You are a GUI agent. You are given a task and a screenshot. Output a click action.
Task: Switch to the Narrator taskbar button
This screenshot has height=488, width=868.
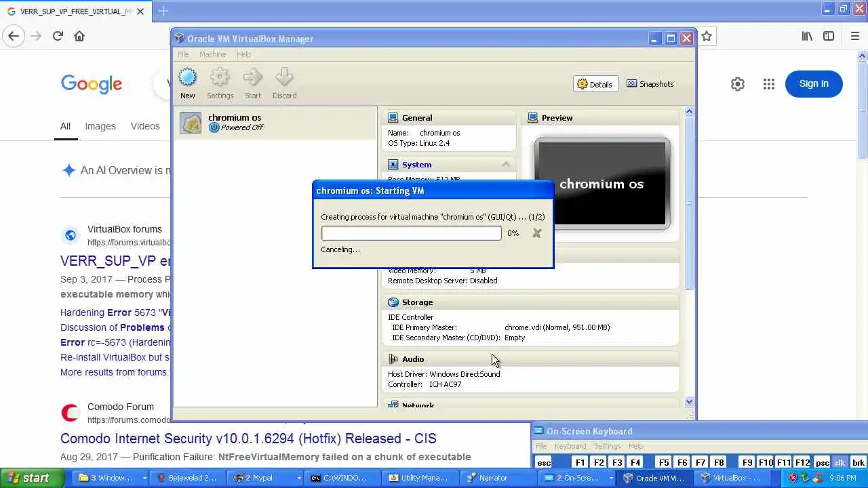coord(500,478)
